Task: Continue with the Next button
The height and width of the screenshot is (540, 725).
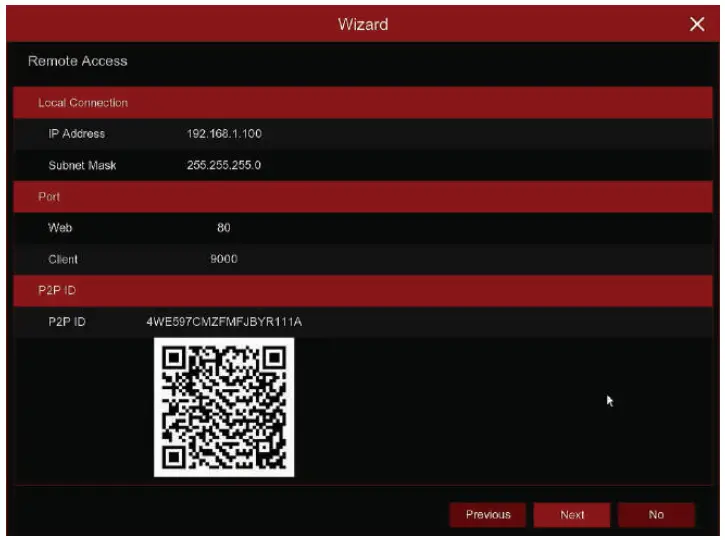Action: click(x=572, y=515)
